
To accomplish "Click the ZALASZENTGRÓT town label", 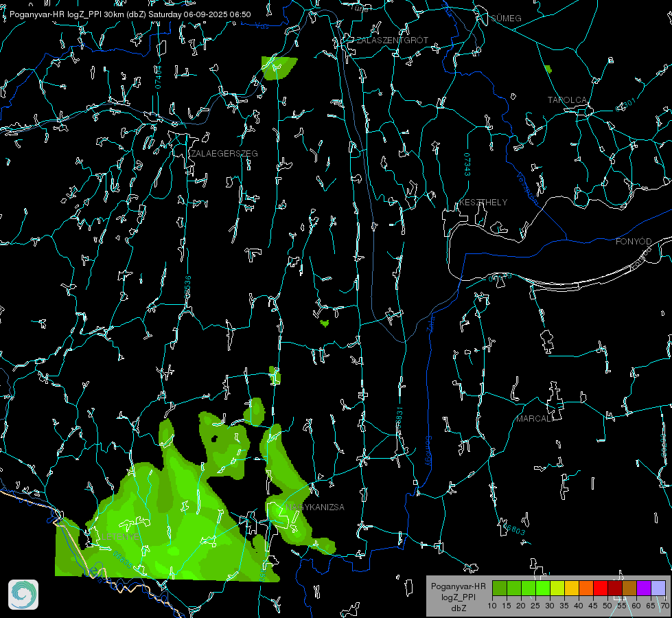I will (392, 41).
